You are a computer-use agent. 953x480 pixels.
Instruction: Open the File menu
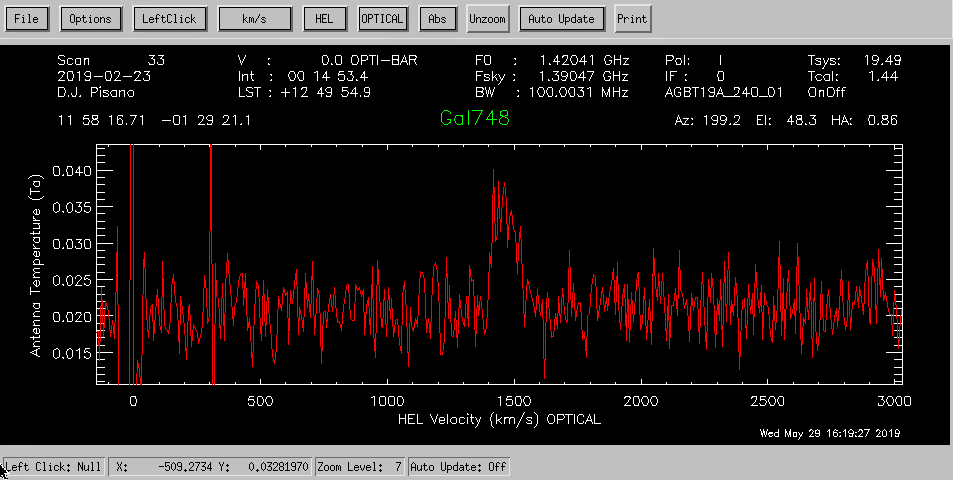[27, 19]
